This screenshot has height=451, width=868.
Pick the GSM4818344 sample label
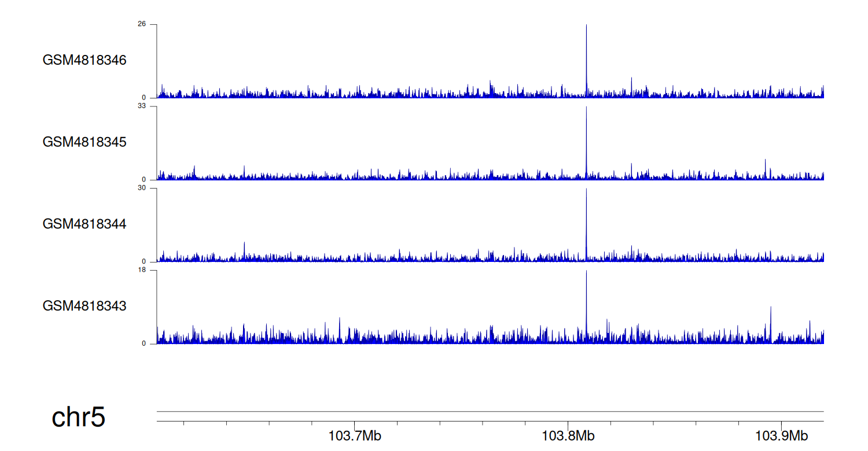click(x=84, y=224)
